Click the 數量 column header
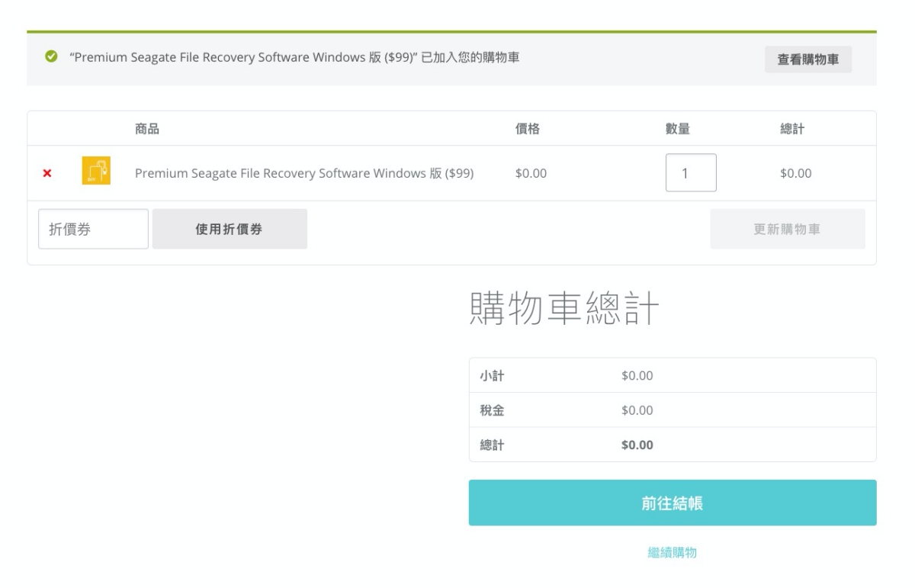Image resolution: width=915 pixels, height=588 pixels. point(678,129)
